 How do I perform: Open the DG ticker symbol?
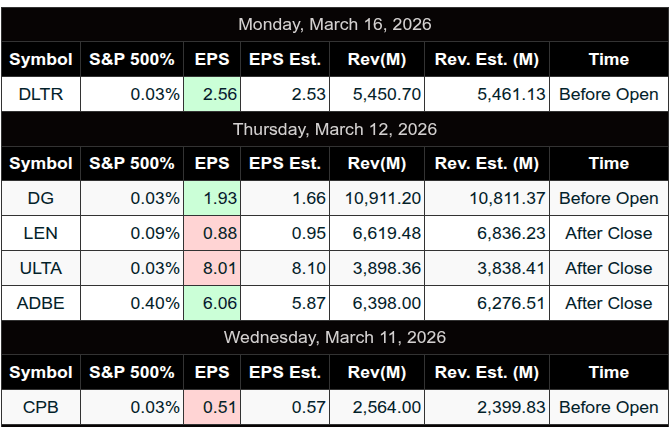(41, 198)
